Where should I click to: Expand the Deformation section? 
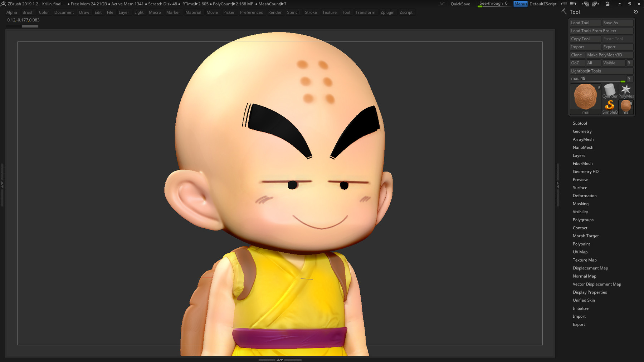click(x=585, y=196)
